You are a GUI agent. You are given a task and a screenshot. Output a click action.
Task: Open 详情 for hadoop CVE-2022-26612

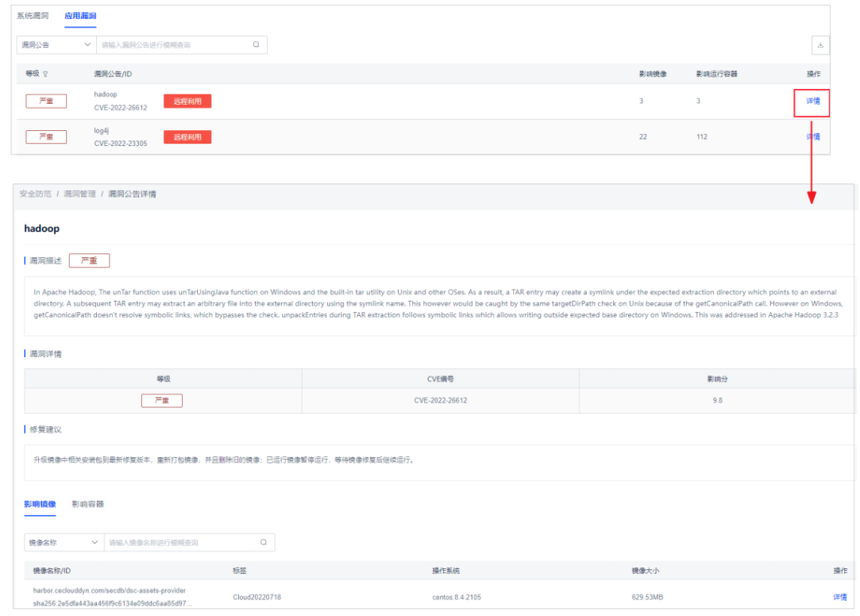[x=813, y=101]
